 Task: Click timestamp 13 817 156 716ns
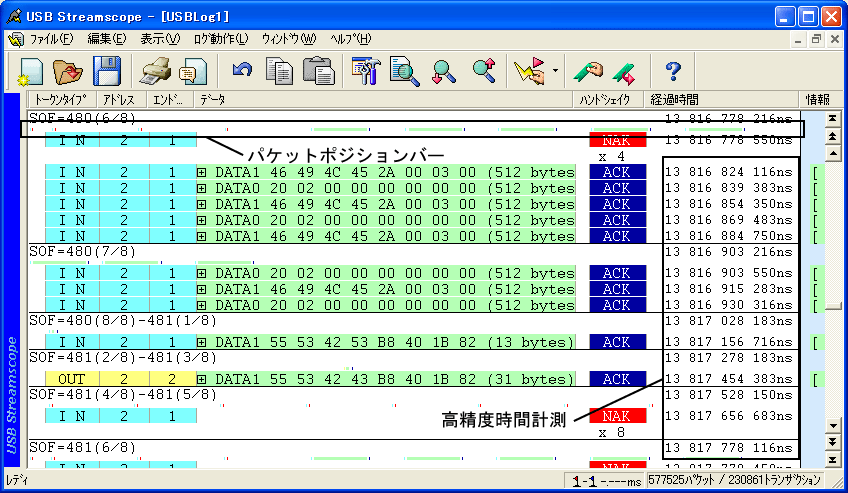click(x=728, y=342)
